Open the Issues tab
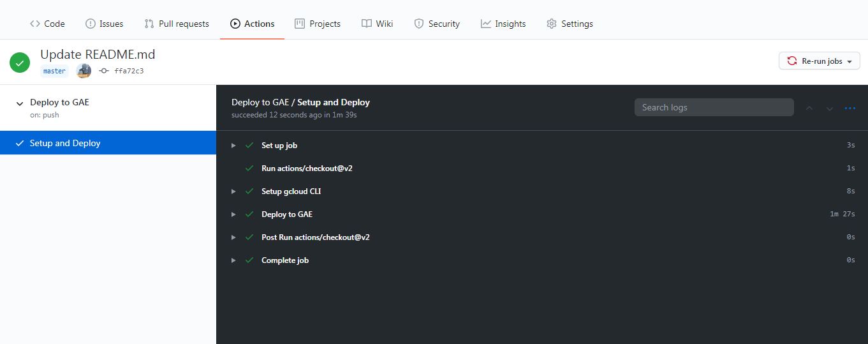Viewport: 868px width, 344px height. pos(105,24)
